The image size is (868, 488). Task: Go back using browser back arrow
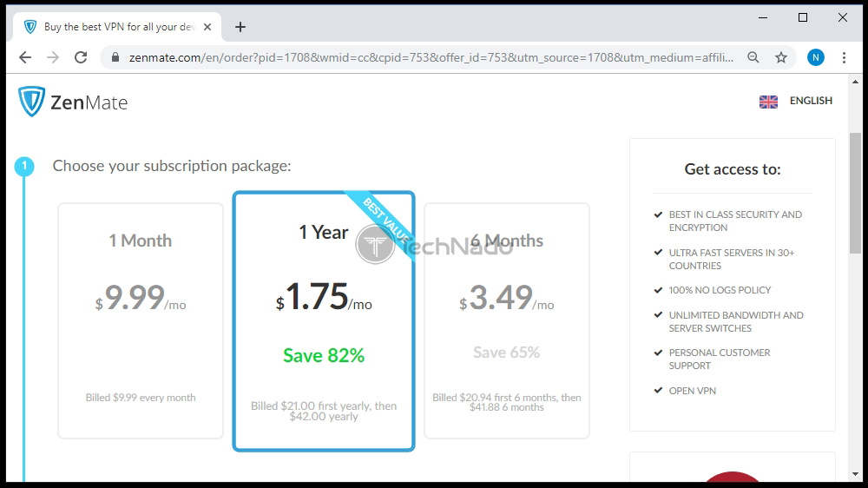(25, 57)
